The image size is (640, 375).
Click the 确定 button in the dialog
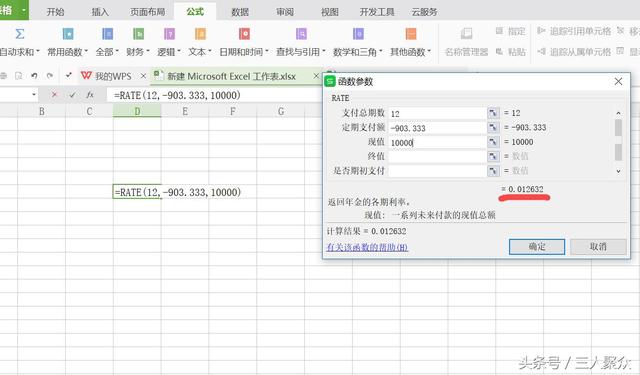pyautogui.click(x=537, y=246)
